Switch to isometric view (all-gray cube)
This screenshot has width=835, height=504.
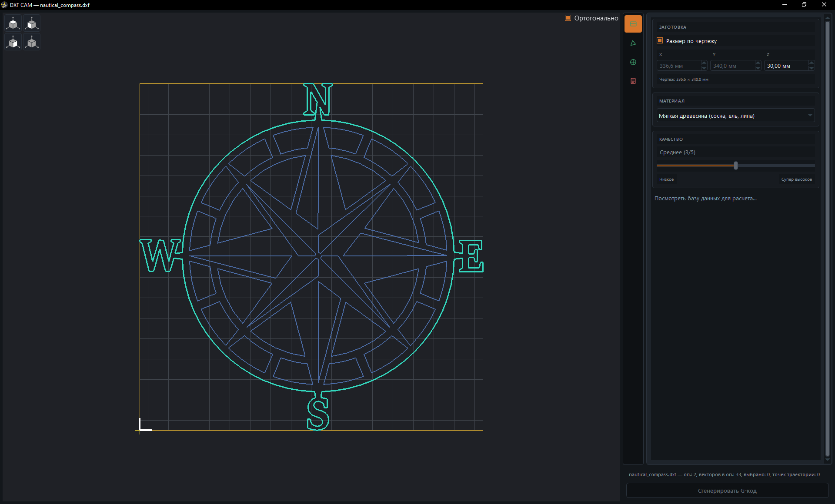point(32,42)
